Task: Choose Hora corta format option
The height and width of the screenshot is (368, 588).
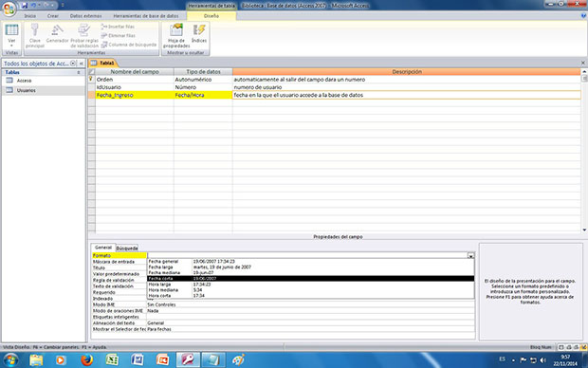Action: pos(310,296)
